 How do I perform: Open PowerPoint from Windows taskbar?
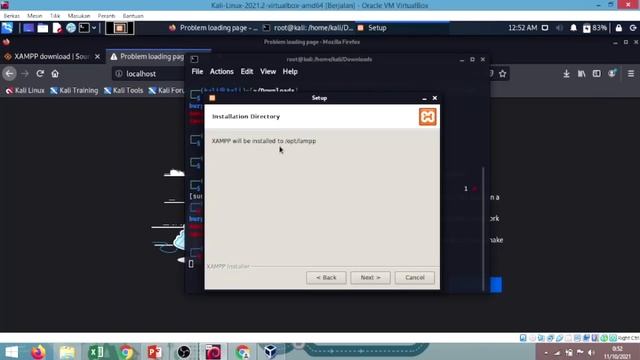[x=155, y=352]
